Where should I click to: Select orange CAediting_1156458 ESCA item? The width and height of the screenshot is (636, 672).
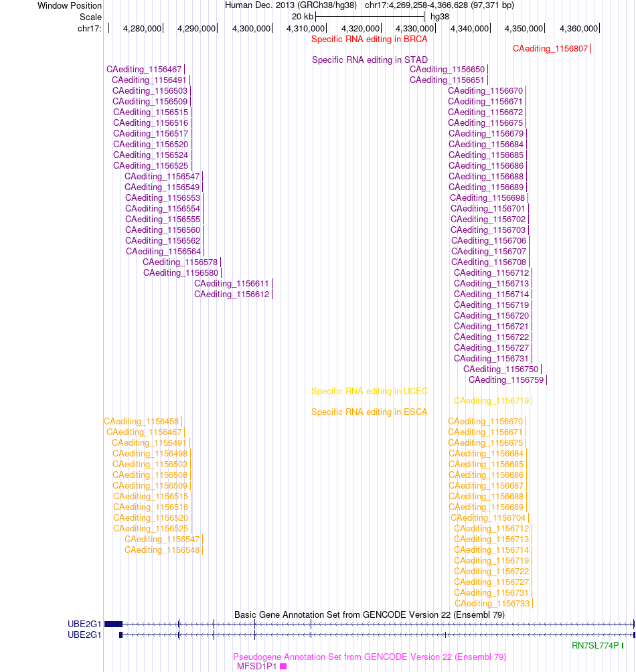pyautogui.click(x=141, y=422)
